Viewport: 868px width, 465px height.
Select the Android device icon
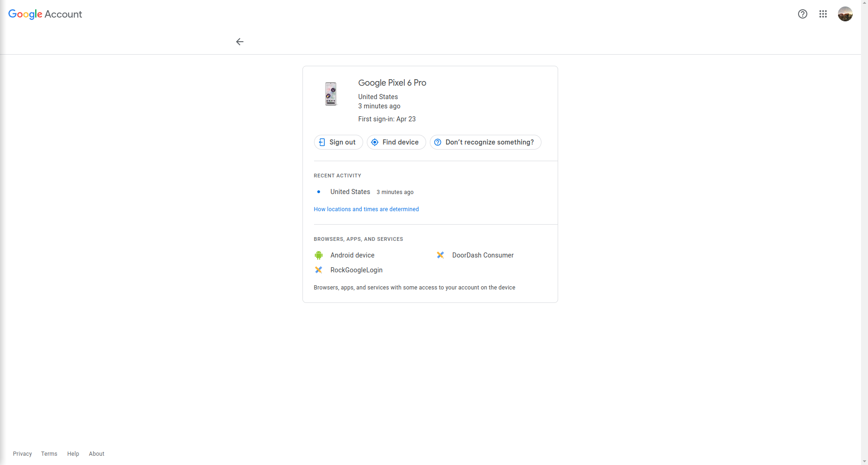click(x=318, y=255)
